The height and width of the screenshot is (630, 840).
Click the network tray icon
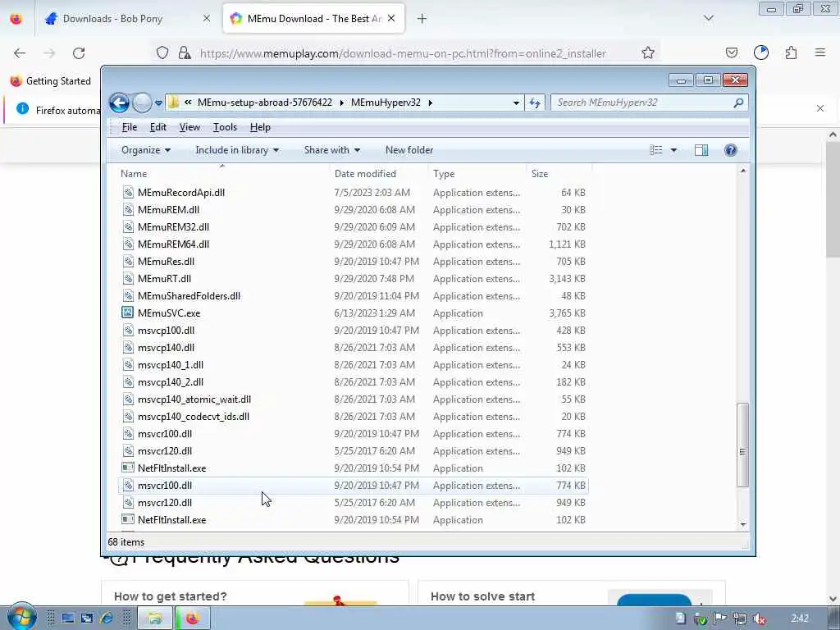pos(740,619)
